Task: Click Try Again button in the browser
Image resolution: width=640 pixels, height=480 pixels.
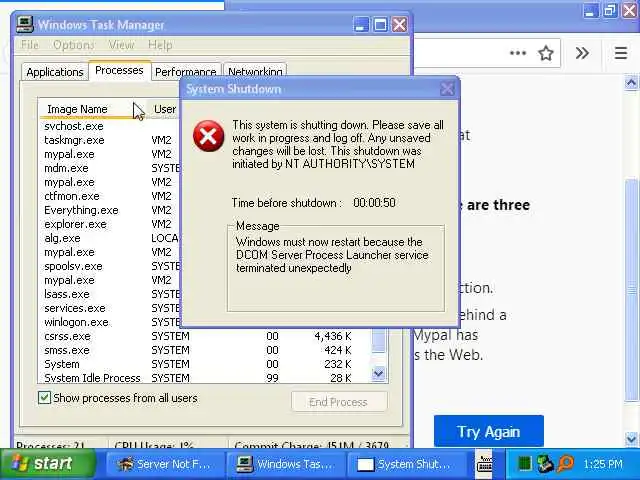Action: coord(489,431)
